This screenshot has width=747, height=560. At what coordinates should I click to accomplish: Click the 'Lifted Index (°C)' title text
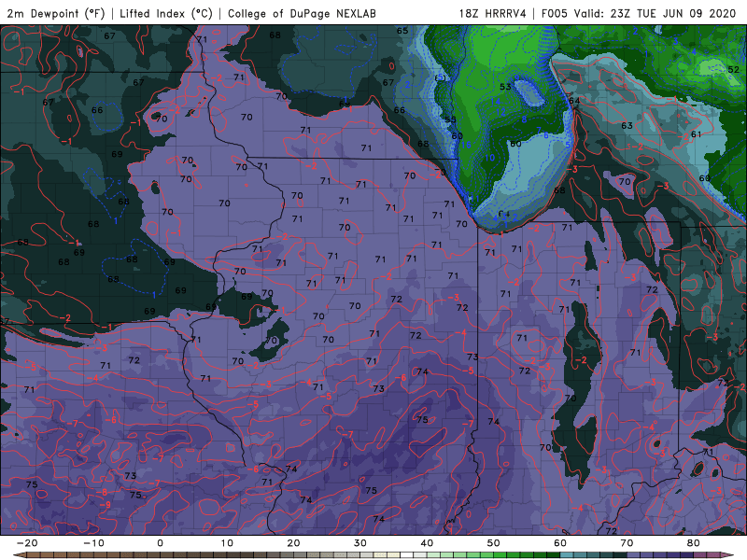coord(166,13)
